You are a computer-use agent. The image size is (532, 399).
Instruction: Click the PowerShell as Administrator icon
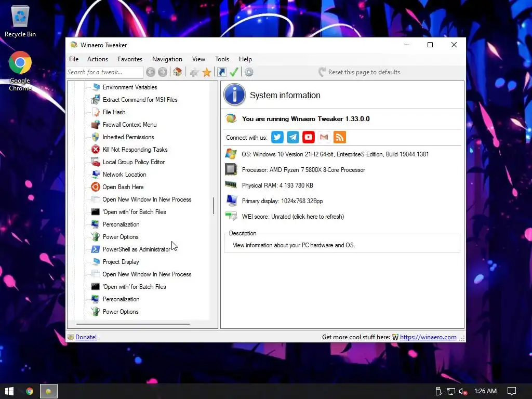coord(96,249)
